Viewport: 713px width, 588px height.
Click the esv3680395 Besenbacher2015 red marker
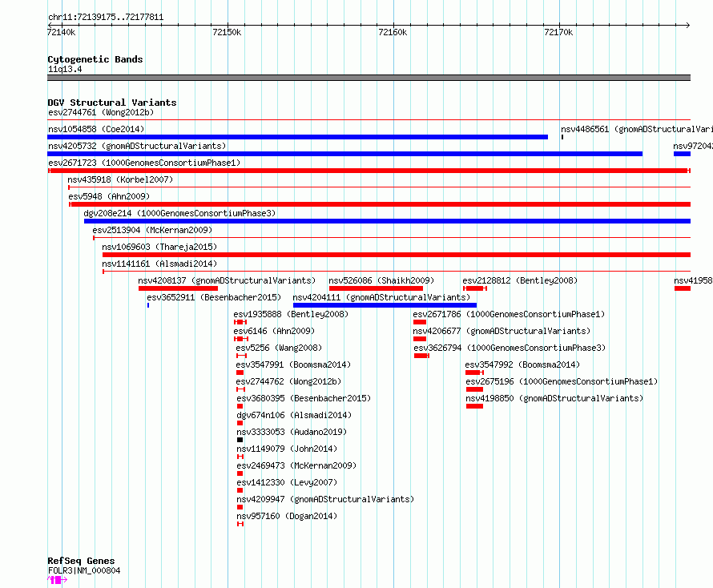[x=240, y=406]
